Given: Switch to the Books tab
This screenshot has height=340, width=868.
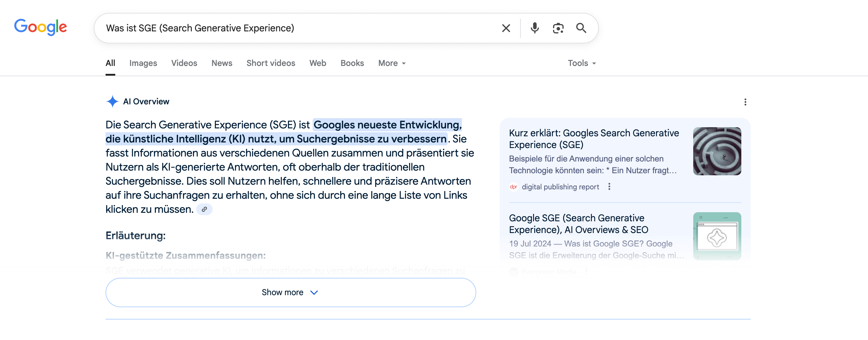Looking at the screenshot, I should (x=352, y=63).
